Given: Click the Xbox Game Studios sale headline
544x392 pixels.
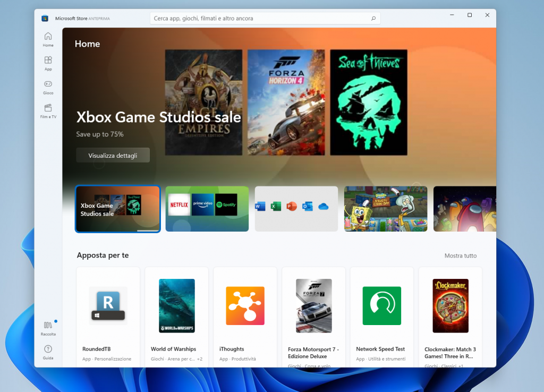Looking at the screenshot, I should (158, 117).
